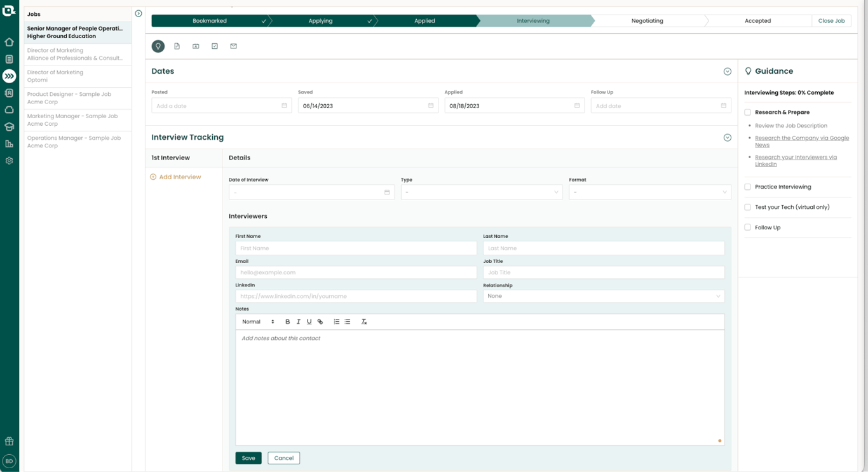This screenshot has height=472, width=868.
Task: Select the Interviewing stage
Action: (x=533, y=21)
